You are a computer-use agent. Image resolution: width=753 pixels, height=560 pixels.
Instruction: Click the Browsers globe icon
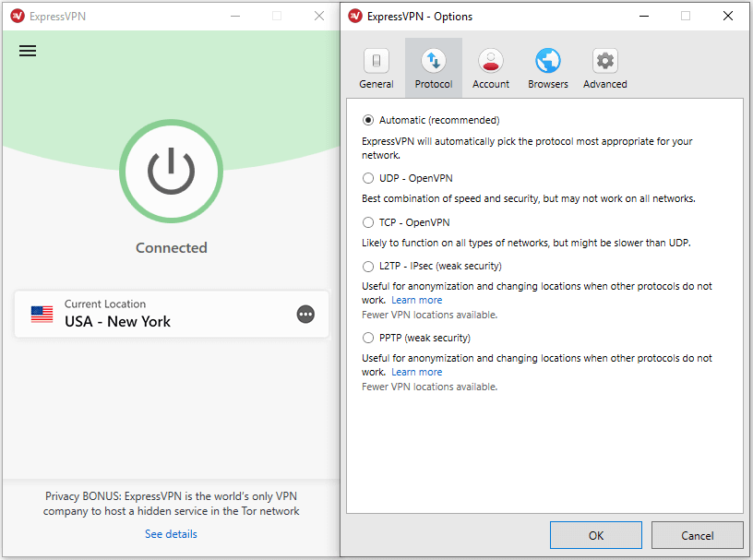[x=548, y=61]
